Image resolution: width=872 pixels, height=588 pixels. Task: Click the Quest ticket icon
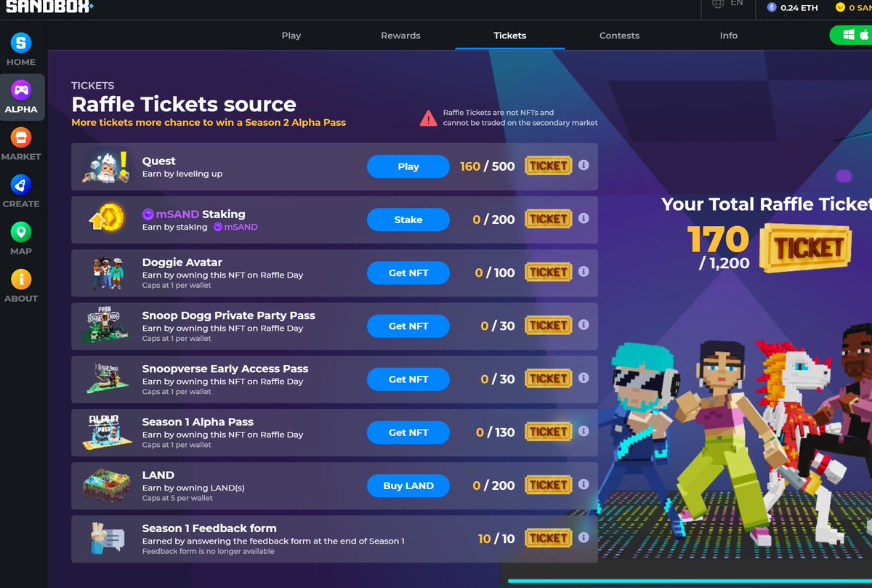[549, 166]
